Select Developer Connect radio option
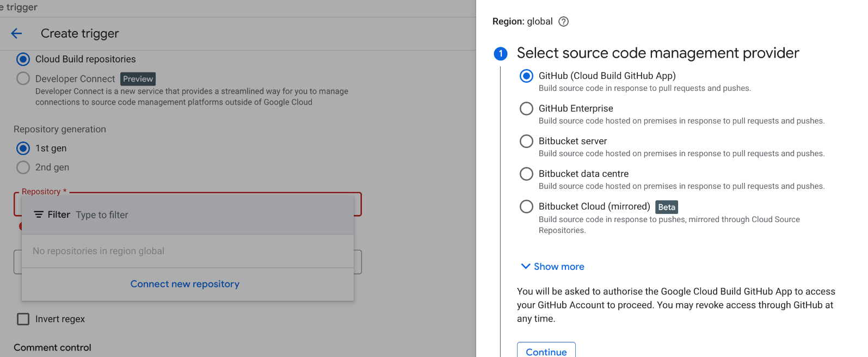 [23, 78]
